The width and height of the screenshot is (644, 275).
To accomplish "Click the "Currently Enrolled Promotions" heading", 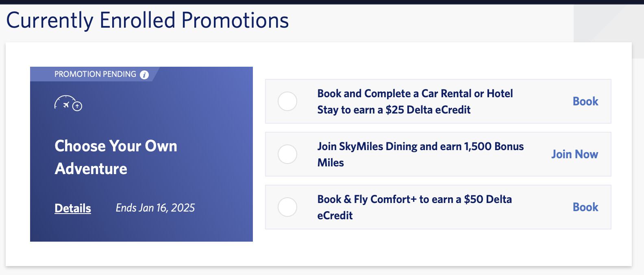I will tap(147, 20).
